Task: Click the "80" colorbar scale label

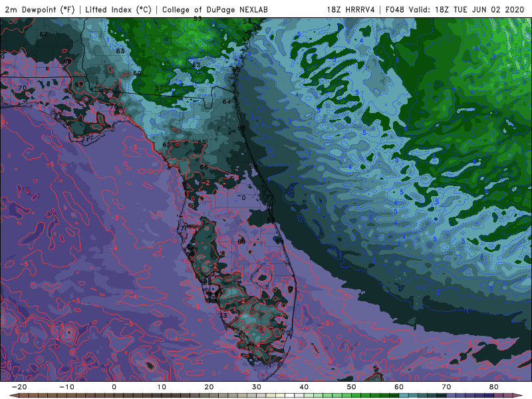Action: coord(494,387)
